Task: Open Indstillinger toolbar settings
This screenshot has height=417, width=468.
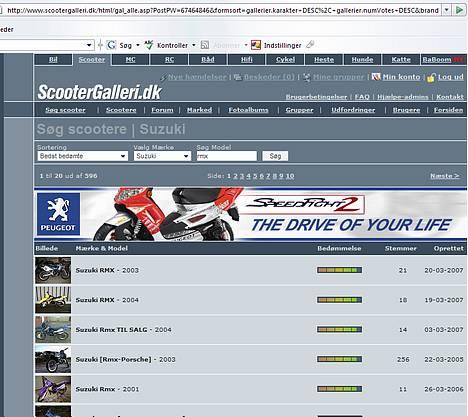Action: [x=276, y=45]
